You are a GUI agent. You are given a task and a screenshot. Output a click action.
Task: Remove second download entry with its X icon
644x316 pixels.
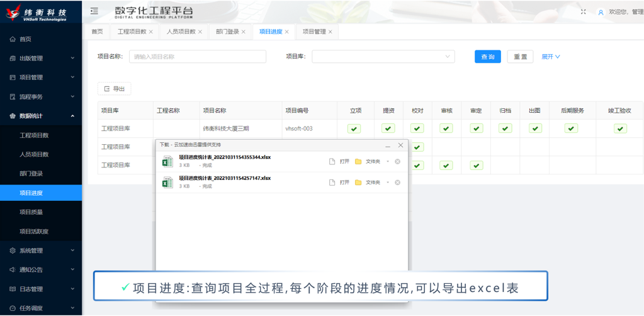(x=397, y=183)
